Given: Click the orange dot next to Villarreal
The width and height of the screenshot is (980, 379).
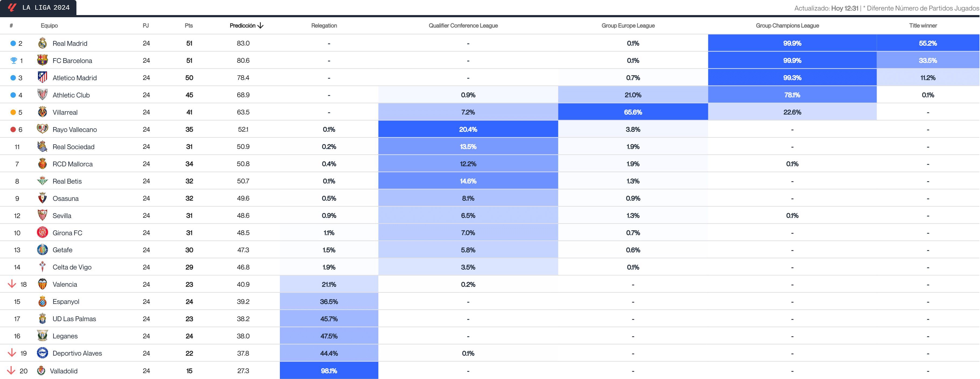Looking at the screenshot, I should [x=12, y=112].
